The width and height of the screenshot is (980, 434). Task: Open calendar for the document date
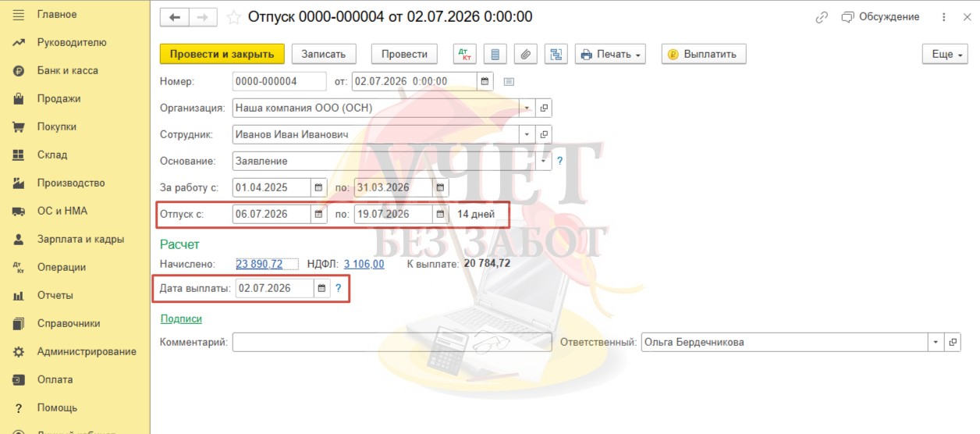pyautogui.click(x=485, y=81)
